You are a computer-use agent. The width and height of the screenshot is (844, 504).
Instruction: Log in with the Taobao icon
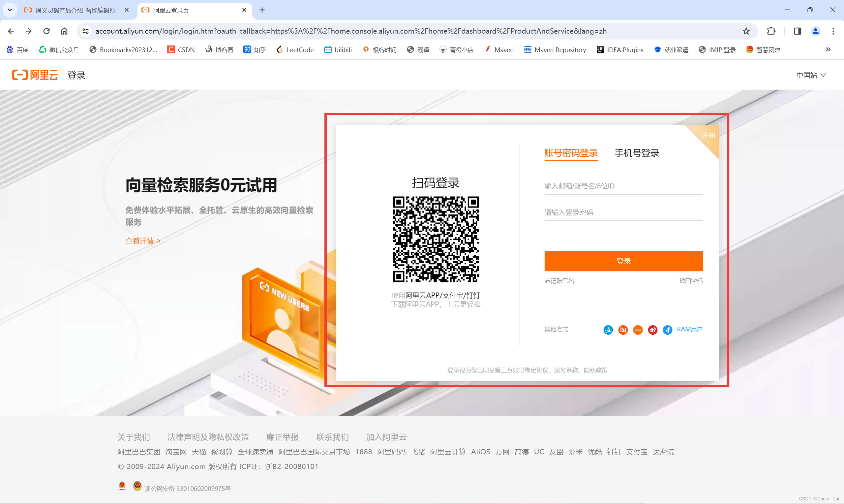(x=623, y=330)
